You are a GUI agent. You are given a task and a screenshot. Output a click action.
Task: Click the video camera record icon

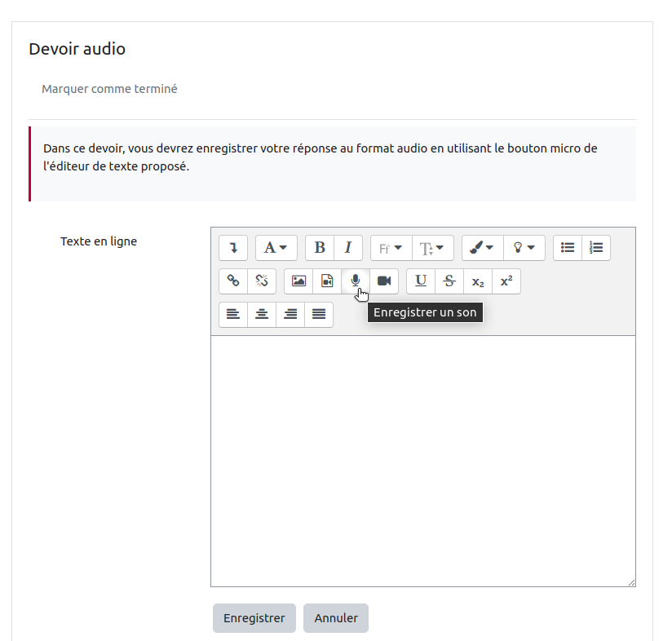pyautogui.click(x=384, y=281)
